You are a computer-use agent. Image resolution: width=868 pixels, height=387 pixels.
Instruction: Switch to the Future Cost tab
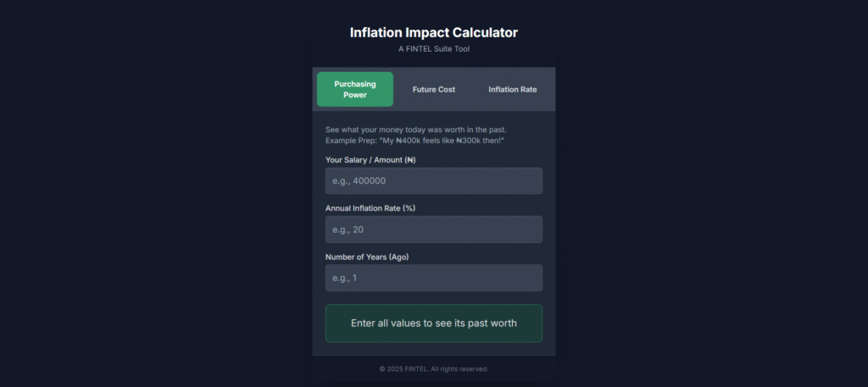coord(434,89)
